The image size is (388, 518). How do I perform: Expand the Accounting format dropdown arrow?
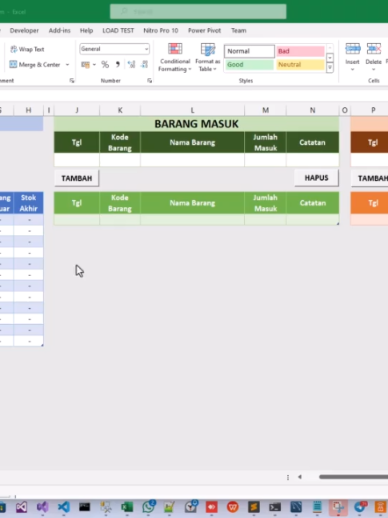[x=94, y=65]
